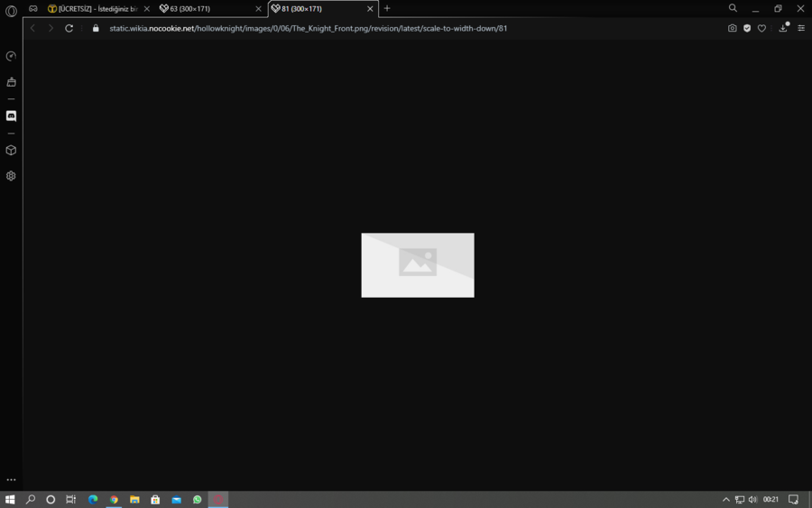
Task: Open sidebar settings gear icon
Action: pos(11,176)
